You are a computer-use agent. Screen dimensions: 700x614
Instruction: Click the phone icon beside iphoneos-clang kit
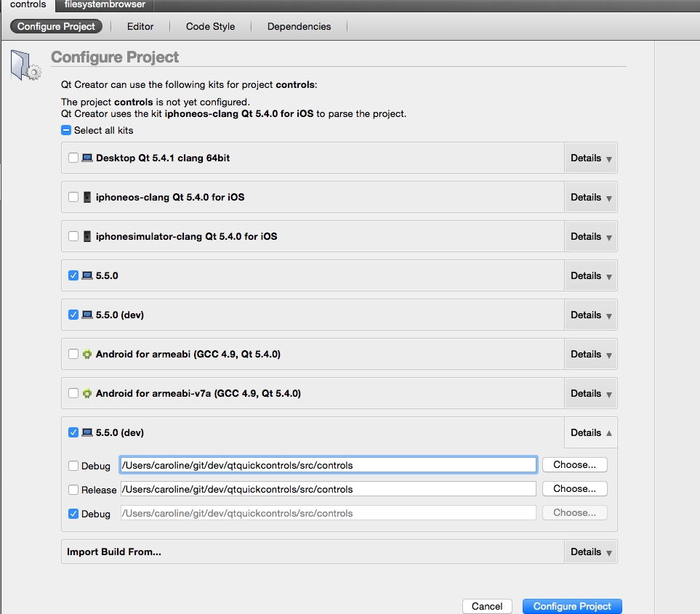(x=87, y=197)
